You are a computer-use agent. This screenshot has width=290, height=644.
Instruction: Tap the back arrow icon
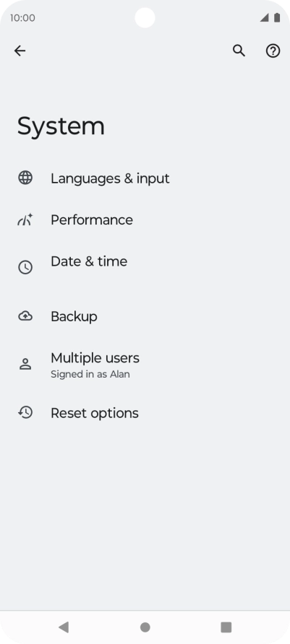pos(20,51)
